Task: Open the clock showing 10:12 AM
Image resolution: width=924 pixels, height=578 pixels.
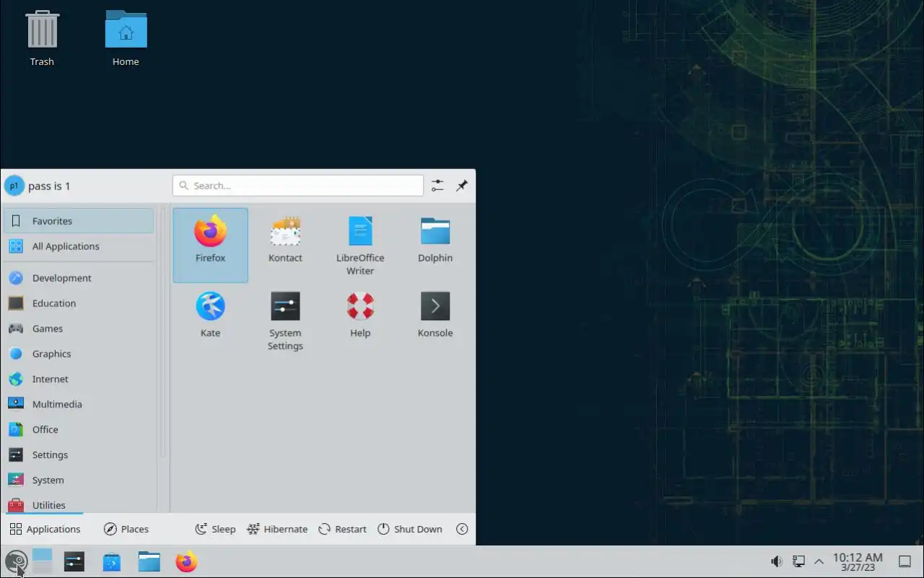Action: 858,561
